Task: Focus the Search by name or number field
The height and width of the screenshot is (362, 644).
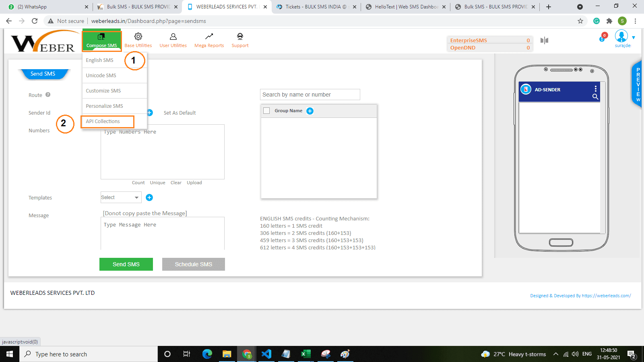Action: (310, 95)
